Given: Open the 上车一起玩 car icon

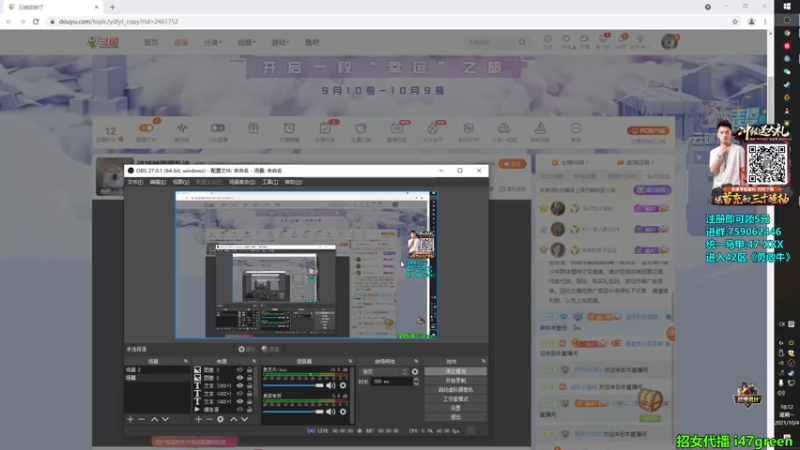Looking at the screenshot, I should click(x=504, y=128).
